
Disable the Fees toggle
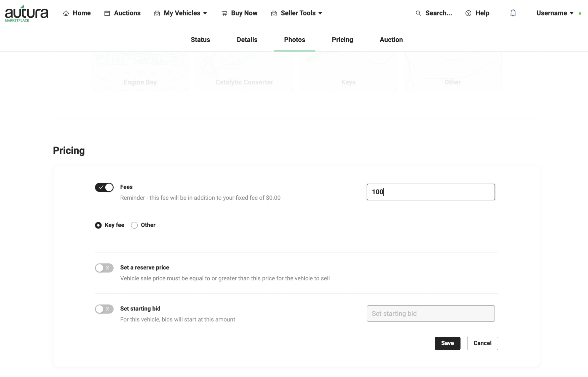click(104, 187)
